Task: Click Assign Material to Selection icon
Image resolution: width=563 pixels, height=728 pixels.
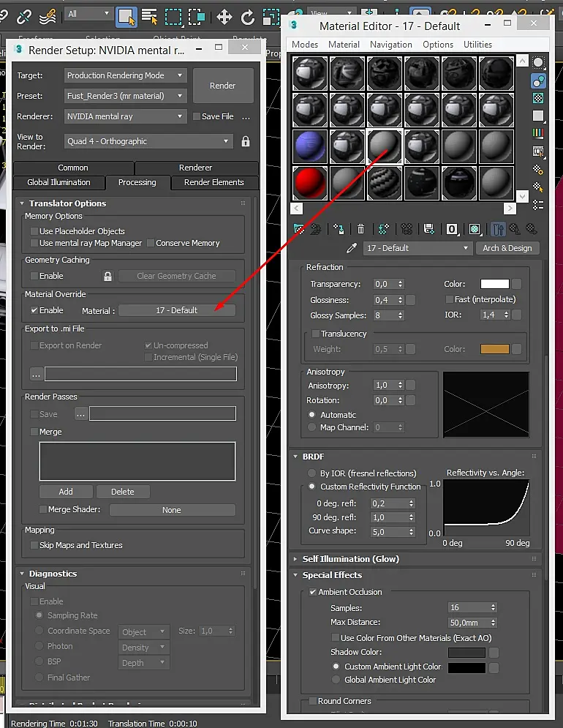Action: 339,229
